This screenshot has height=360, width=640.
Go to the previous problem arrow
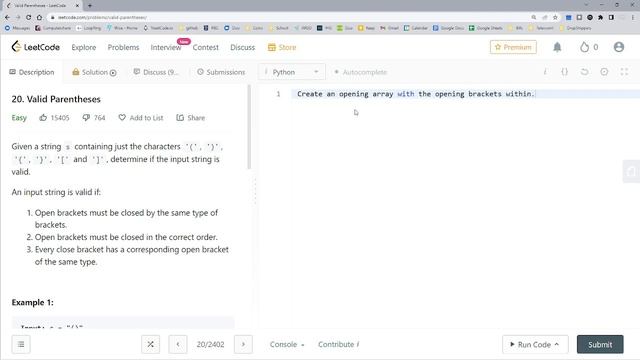(178, 344)
